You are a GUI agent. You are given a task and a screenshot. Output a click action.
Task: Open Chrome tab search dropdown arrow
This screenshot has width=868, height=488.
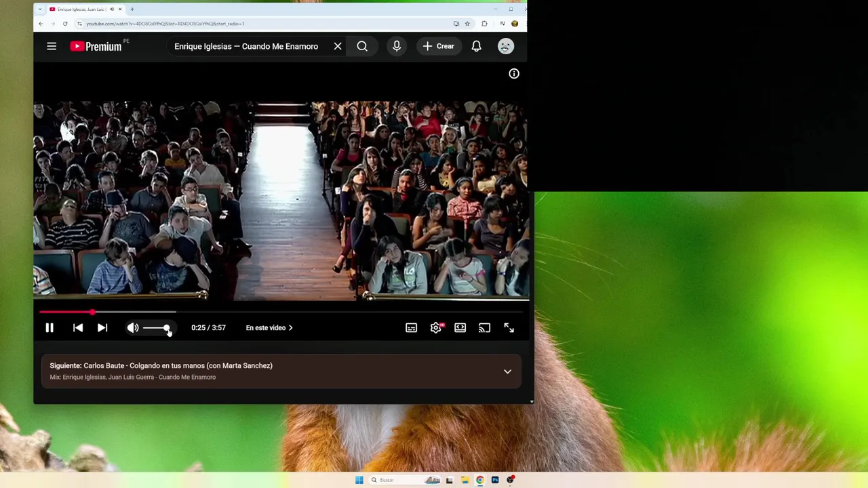click(x=40, y=9)
